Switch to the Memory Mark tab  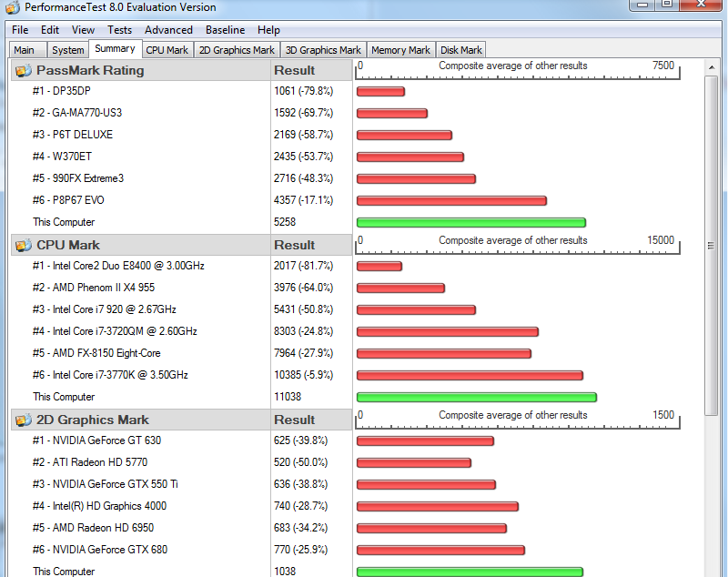click(x=400, y=50)
